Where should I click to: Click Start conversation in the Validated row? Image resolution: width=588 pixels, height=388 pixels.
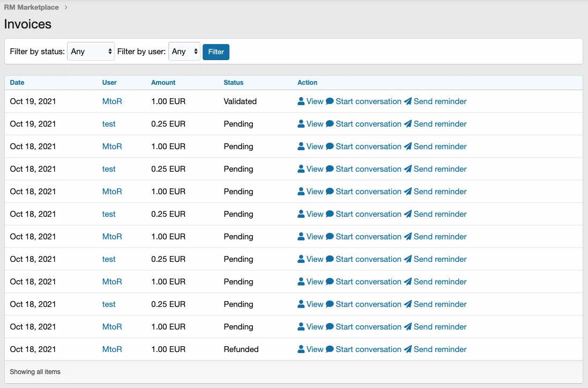[368, 101]
